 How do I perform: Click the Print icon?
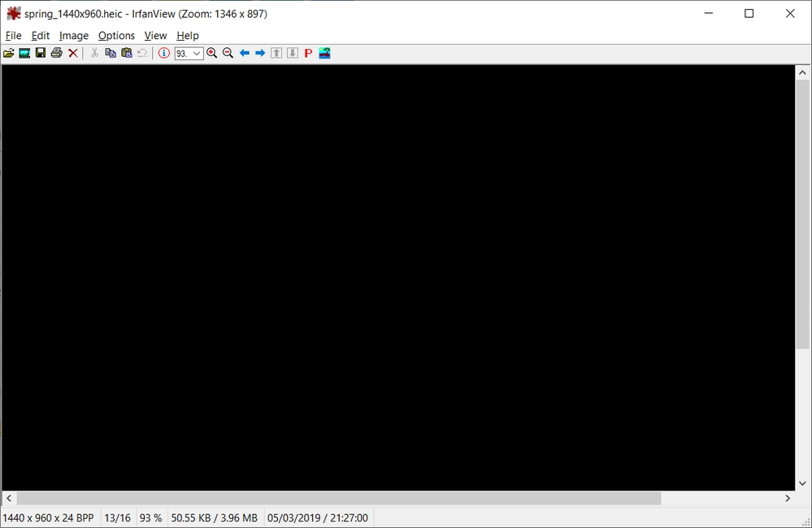[x=56, y=53]
